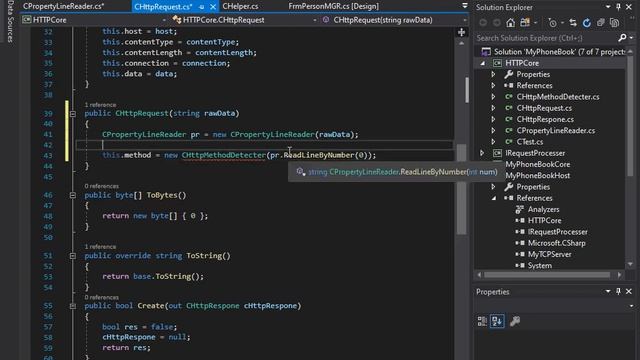The height and width of the screenshot is (360, 640).
Task: Select Microsoft.CSharp reference
Action: (x=556, y=243)
